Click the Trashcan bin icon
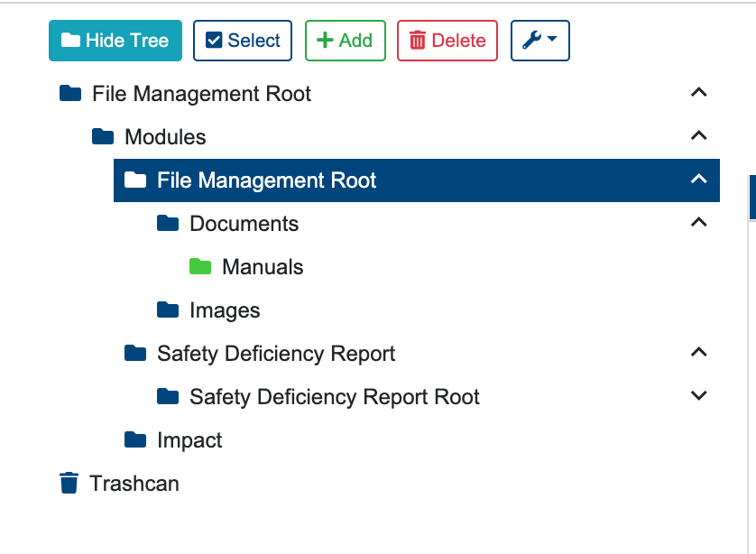 (69, 483)
